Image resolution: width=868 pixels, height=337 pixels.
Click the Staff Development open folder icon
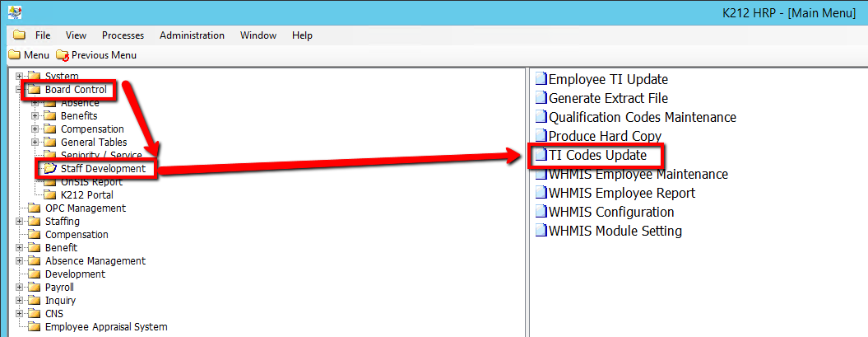coord(50,169)
